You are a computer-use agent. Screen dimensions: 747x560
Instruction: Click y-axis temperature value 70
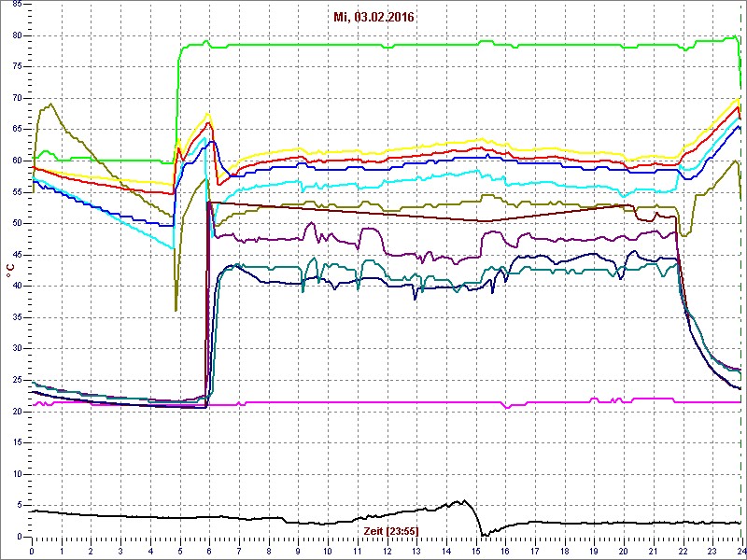[x=15, y=99]
